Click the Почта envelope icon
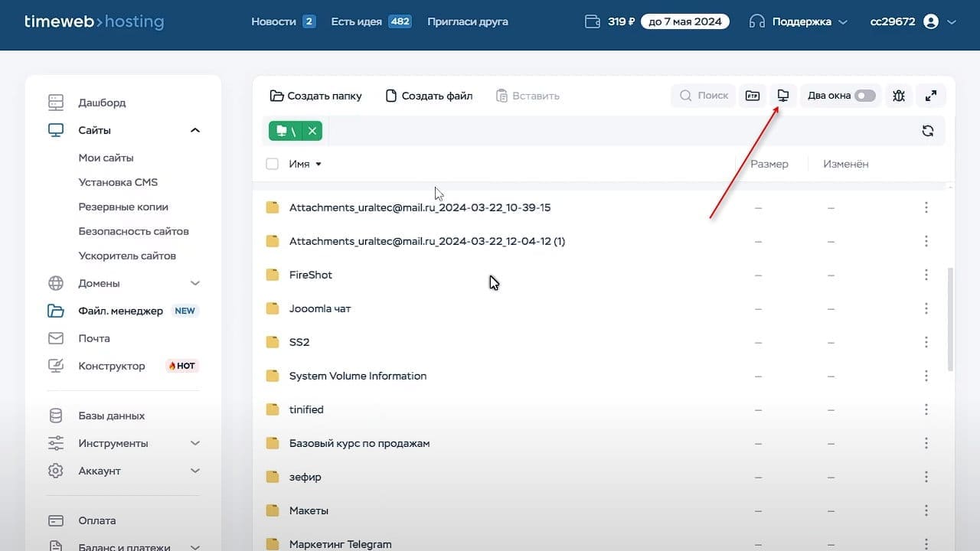This screenshot has height=551, width=980. (x=56, y=338)
